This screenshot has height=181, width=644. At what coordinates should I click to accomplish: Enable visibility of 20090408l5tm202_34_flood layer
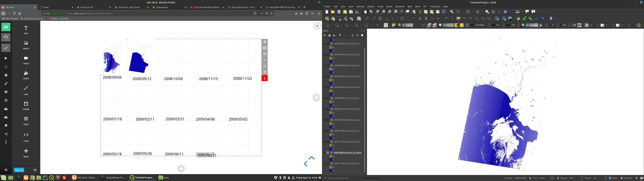tap(328, 98)
